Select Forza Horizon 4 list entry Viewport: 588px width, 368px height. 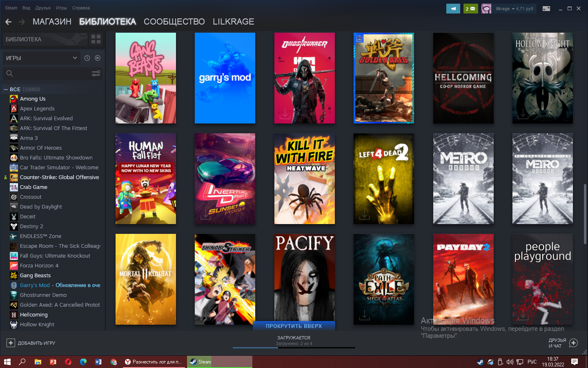tap(55, 265)
